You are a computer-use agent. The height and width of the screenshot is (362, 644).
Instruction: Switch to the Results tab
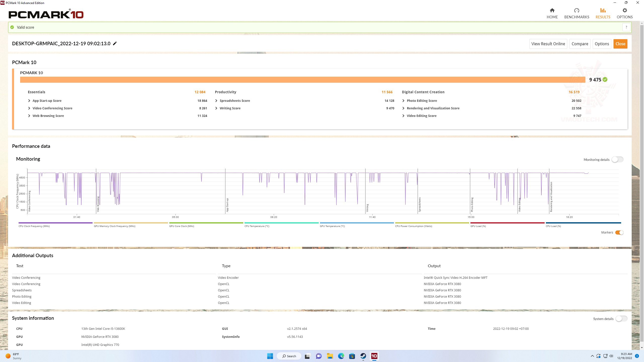(602, 13)
